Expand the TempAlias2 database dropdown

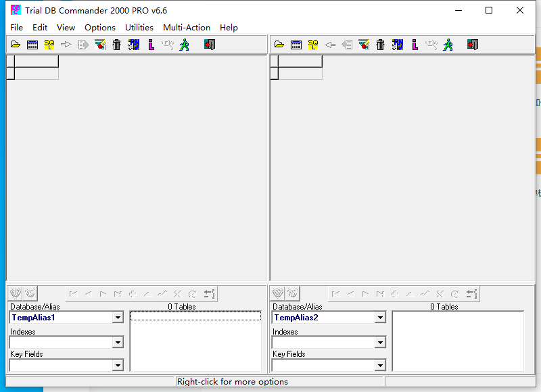pyautogui.click(x=380, y=318)
